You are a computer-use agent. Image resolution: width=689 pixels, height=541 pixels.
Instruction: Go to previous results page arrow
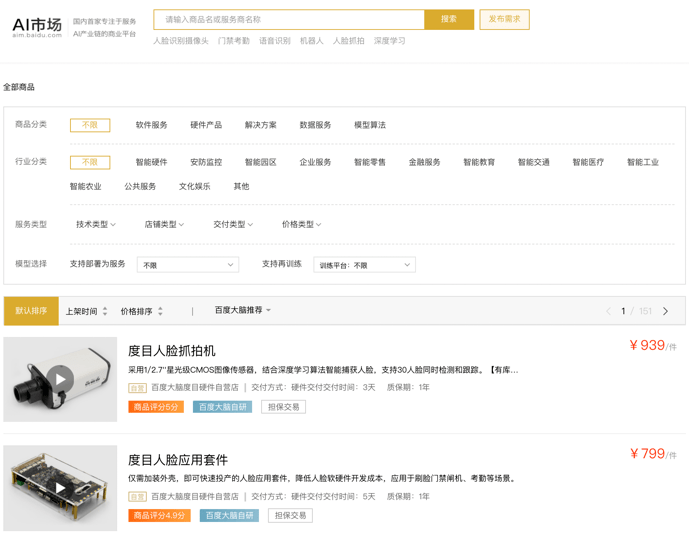pyautogui.click(x=609, y=311)
